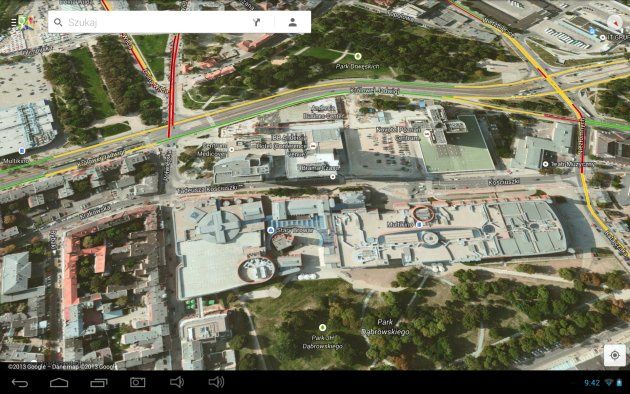
Task: Tap the Stary Browar blue marker
Action: click(270, 230)
